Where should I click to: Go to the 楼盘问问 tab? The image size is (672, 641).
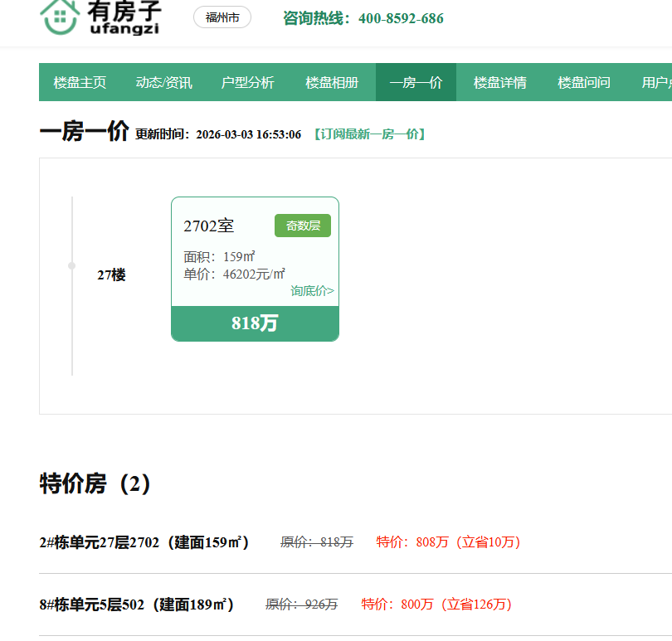point(584,82)
